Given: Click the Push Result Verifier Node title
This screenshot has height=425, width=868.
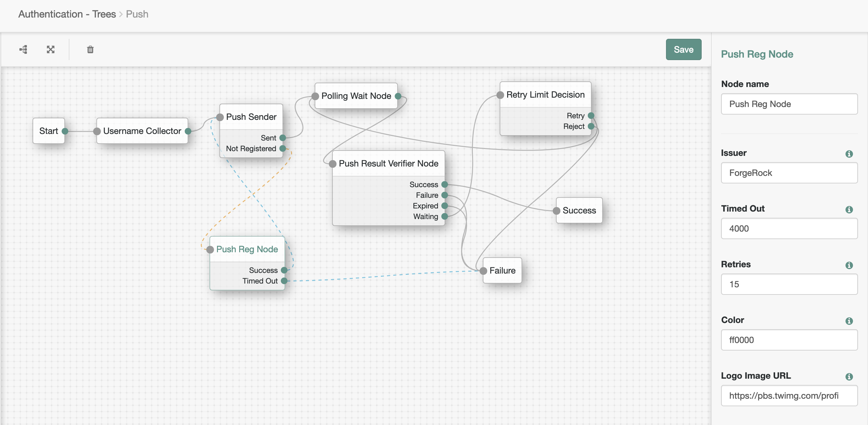Looking at the screenshot, I should (388, 164).
